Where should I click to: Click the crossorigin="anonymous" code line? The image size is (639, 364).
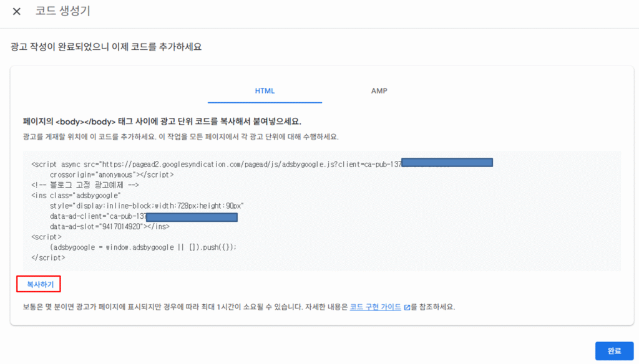coord(112,175)
